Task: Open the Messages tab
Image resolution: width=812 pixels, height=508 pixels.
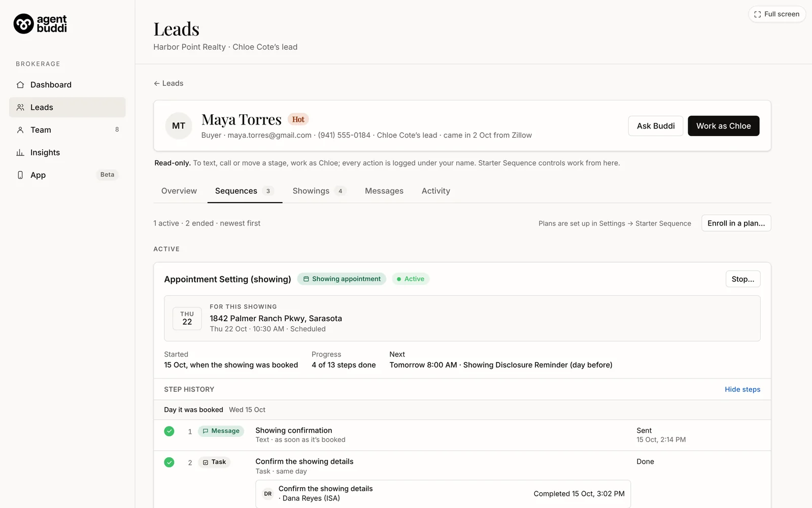Action: (384, 191)
